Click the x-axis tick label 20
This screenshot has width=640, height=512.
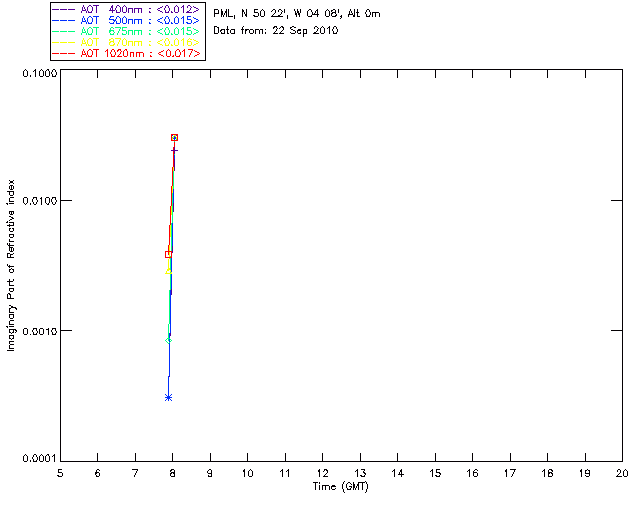pyautogui.click(x=622, y=474)
